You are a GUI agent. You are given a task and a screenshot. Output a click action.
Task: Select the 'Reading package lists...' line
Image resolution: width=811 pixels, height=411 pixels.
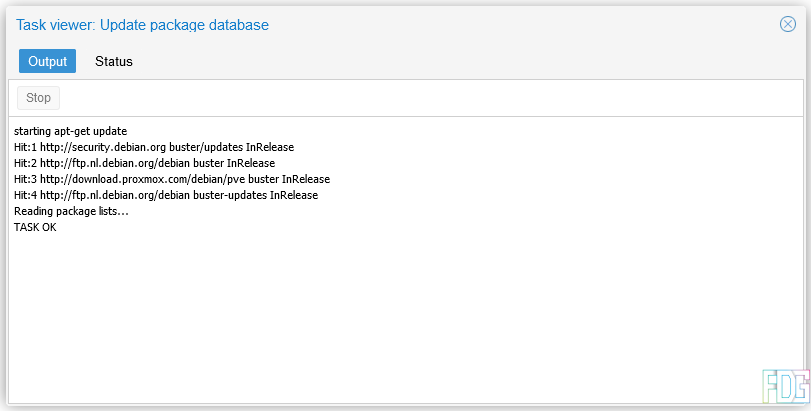(71, 211)
